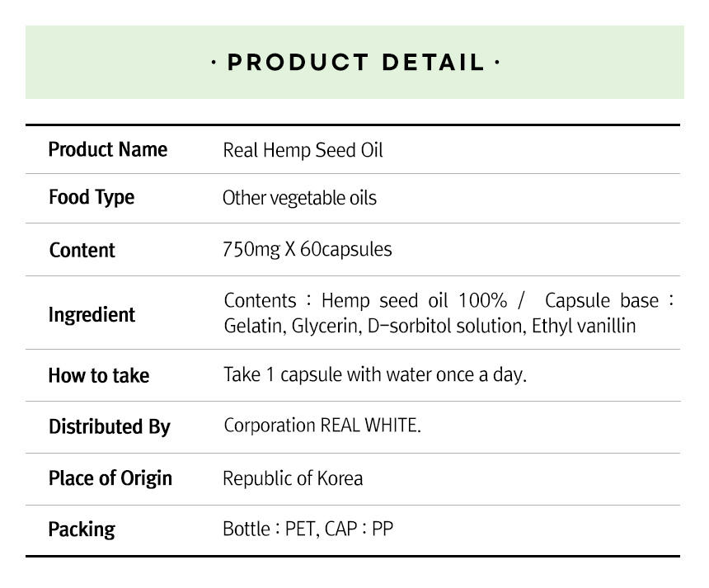Click the Bottle : PET, CAP : PP text
The height and width of the screenshot is (588, 709).
pyautogui.click(x=308, y=529)
